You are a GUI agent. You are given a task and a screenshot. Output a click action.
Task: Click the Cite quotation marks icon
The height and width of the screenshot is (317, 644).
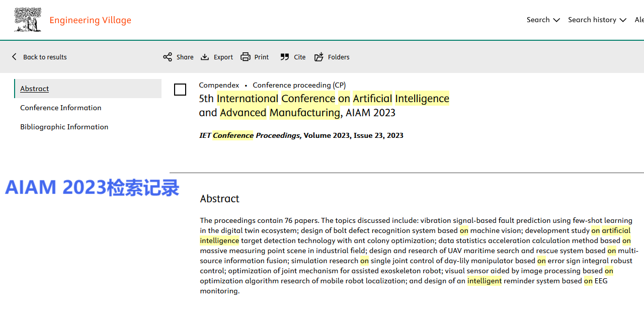(x=285, y=57)
